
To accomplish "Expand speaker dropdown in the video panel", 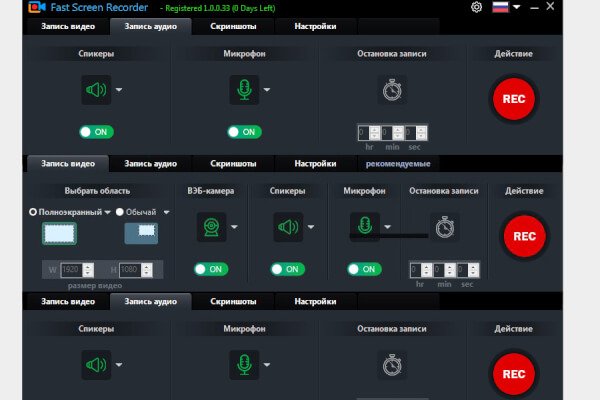I will point(311,227).
